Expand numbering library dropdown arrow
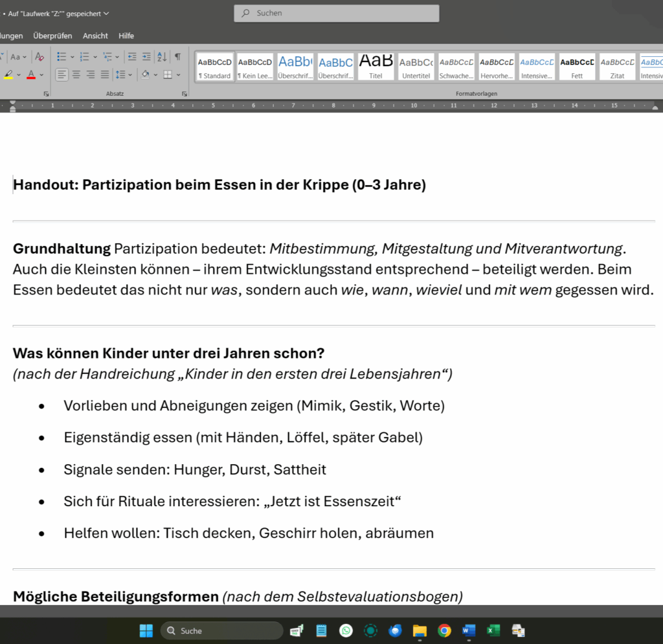Image resolution: width=663 pixels, height=644 pixels. (95, 57)
